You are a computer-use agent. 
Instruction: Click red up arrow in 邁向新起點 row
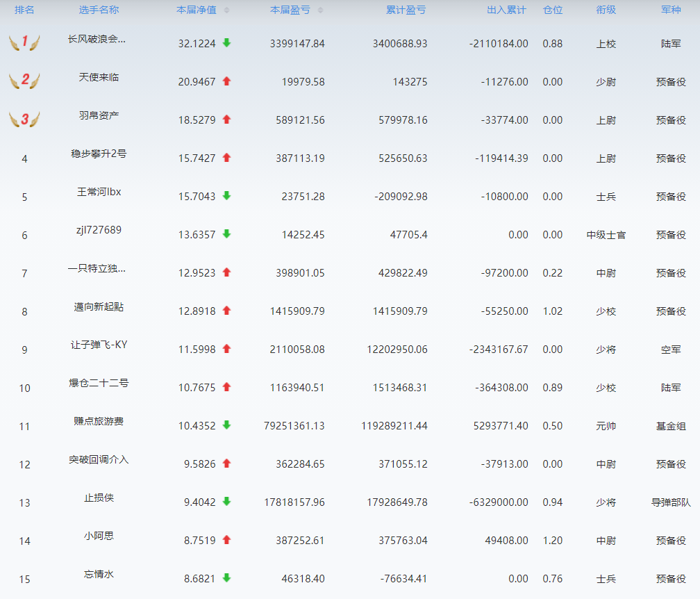227,311
